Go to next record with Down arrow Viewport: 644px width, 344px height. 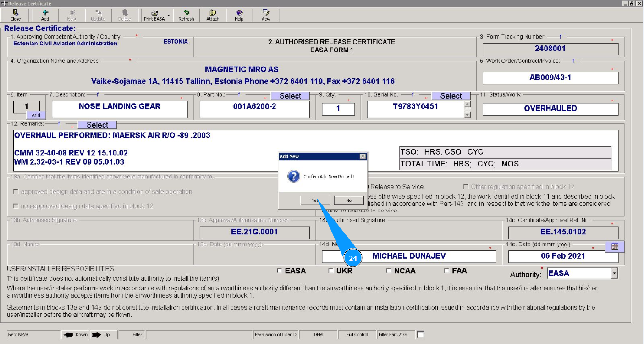75,335
